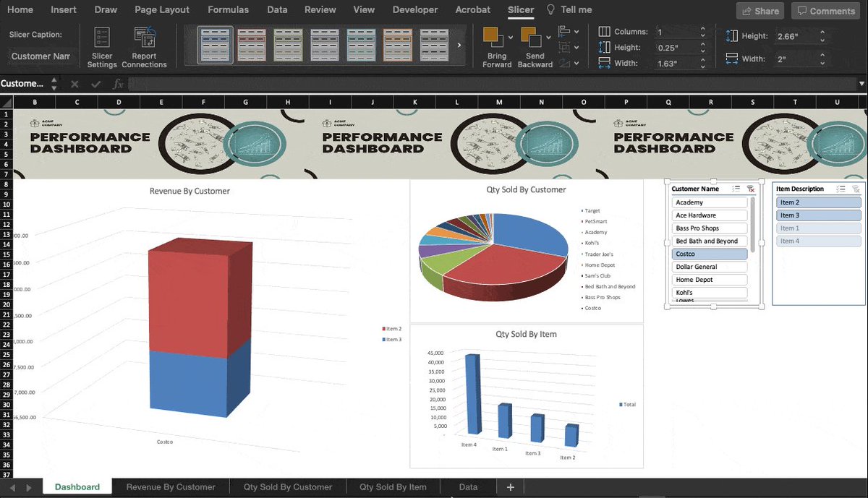This screenshot has width=868, height=498.
Task: Toggle Dollar General slicer item
Action: coord(709,267)
